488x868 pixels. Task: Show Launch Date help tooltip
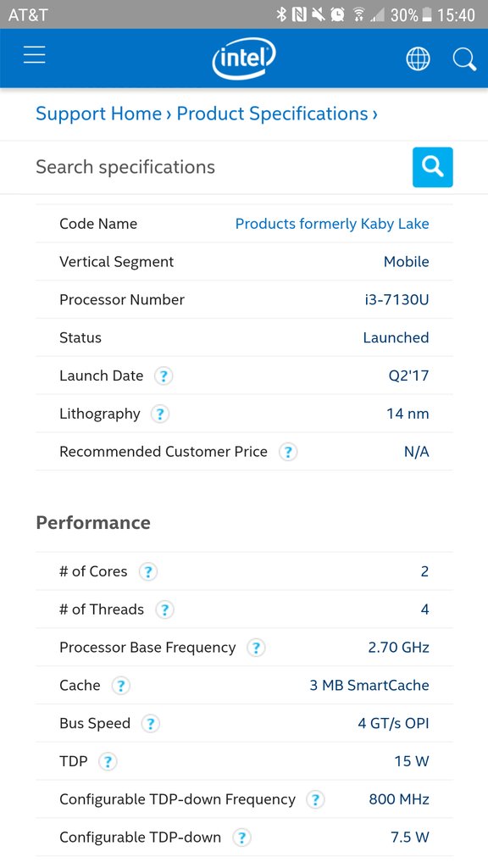click(163, 376)
